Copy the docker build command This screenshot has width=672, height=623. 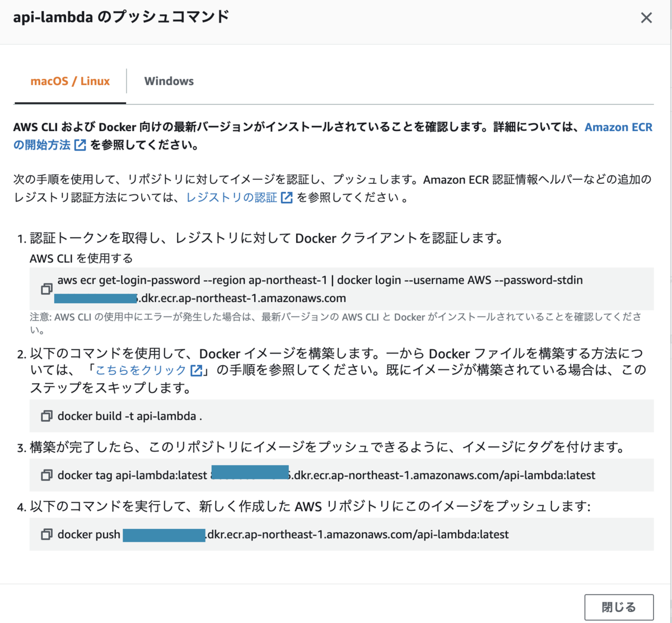click(46, 416)
